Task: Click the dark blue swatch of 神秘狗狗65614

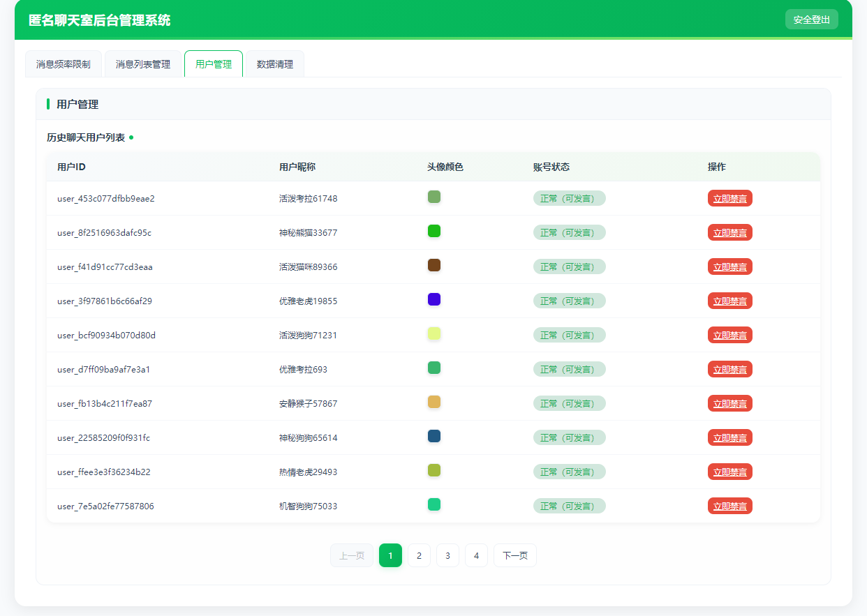Action: tap(434, 436)
